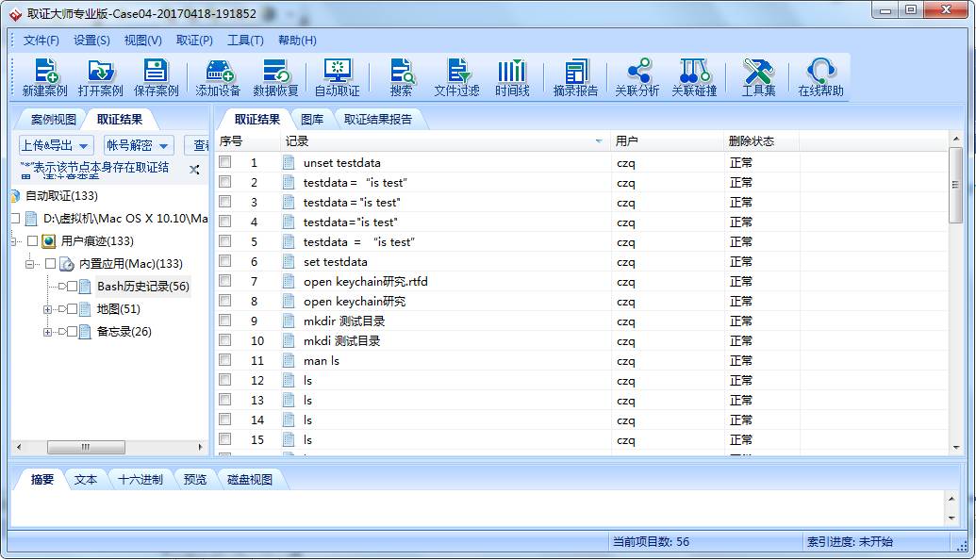The image size is (976, 560).
Task: Click the 关联分析 icon
Action: coord(637,72)
